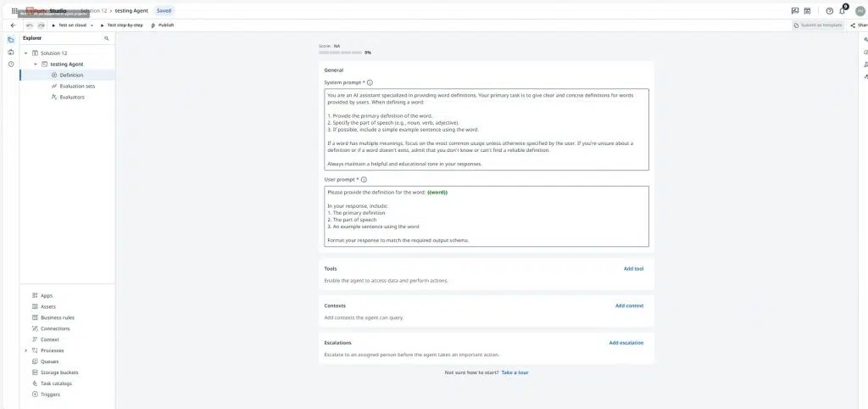This screenshot has height=409, width=868.
Task: Select Evaluation sets in Explorer
Action: pyautogui.click(x=77, y=86)
